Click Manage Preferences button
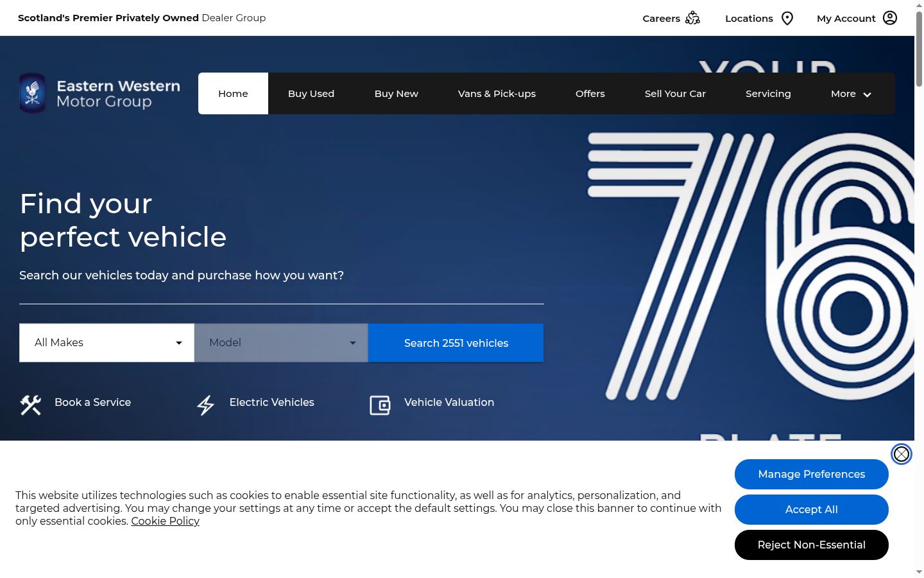This screenshot has height=578, width=924. [x=812, y=474]
